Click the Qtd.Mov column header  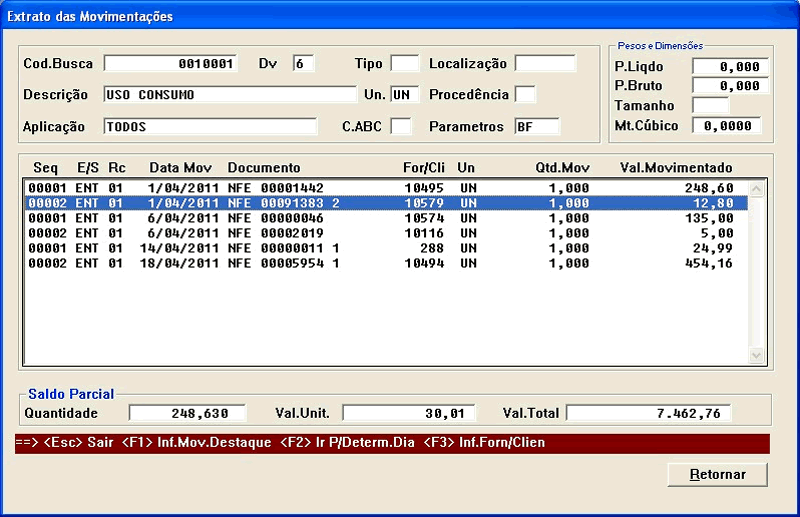point(562,168)
